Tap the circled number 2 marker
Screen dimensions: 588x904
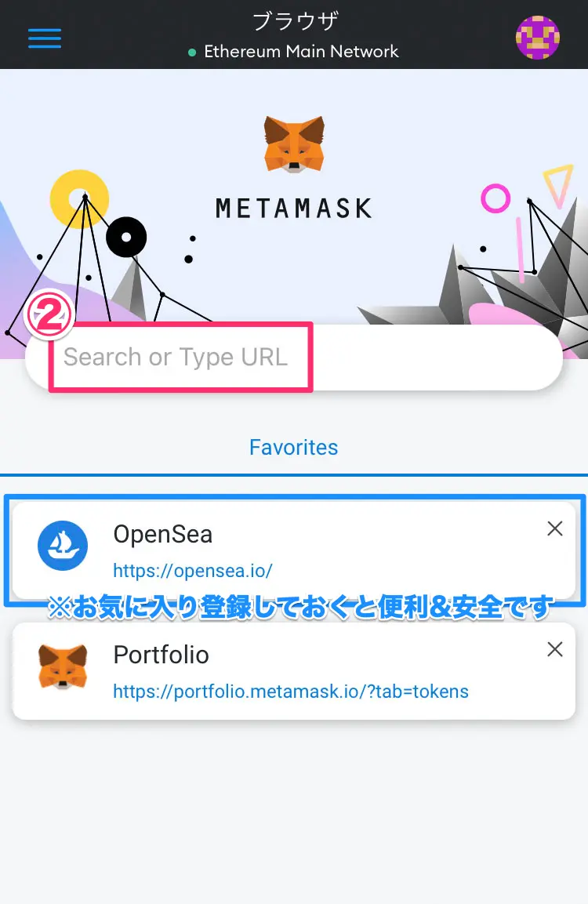pos(49,314)
